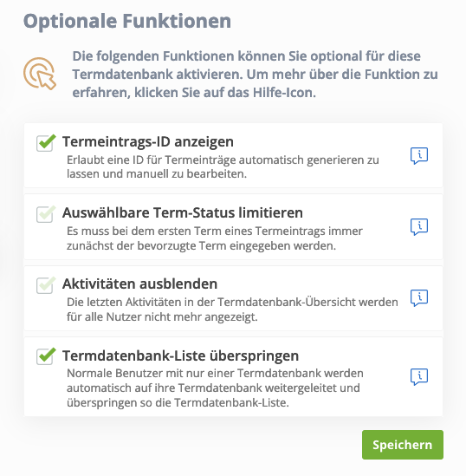Open help for Termeintrags-ID anzeigen
The image size is (466, 476).
pos(419,156)
